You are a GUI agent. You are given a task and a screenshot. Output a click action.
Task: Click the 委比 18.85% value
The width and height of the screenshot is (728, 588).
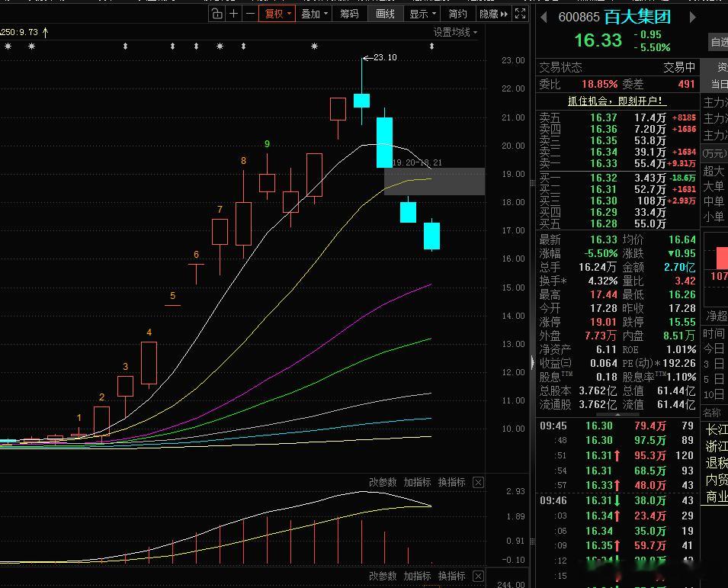[599, 84]
